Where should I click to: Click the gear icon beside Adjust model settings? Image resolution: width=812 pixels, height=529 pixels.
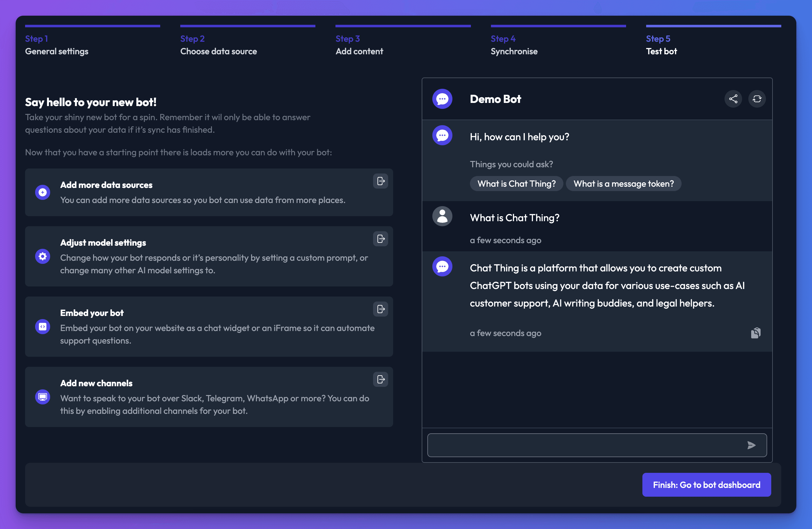coord(43,256)
